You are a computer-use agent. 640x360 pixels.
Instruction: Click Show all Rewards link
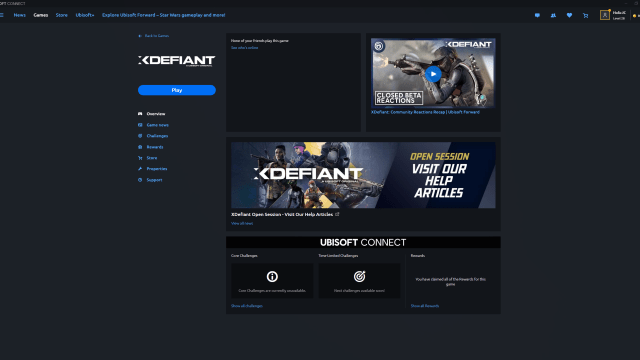point(425,306)
